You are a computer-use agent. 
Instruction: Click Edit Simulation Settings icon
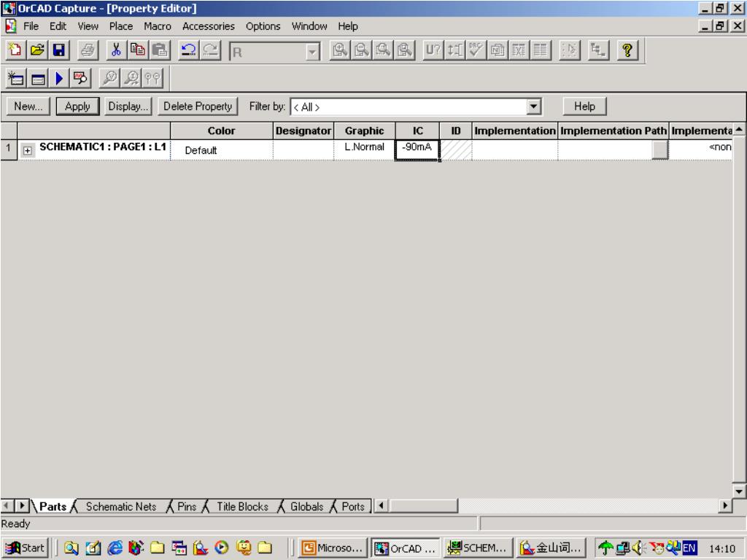pos(38,79)
